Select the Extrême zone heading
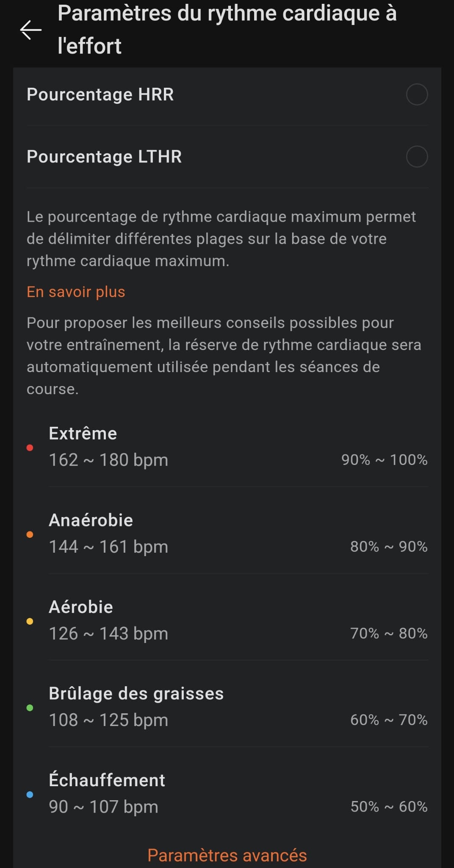Screen dimensions: 454x868 pos(83,434)
